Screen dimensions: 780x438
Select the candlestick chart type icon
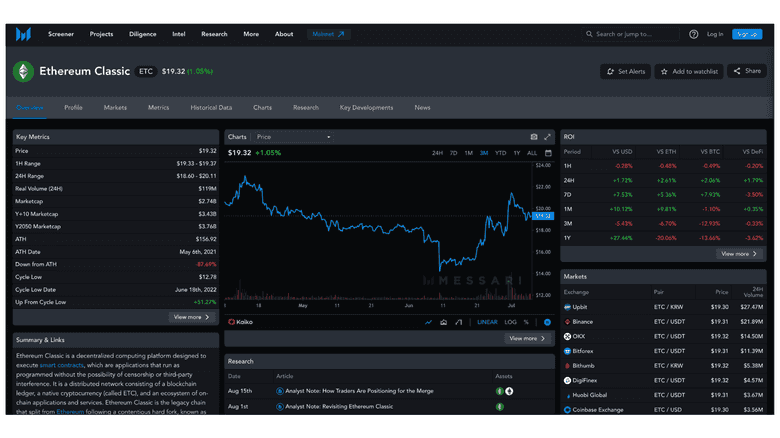(458, 322)
